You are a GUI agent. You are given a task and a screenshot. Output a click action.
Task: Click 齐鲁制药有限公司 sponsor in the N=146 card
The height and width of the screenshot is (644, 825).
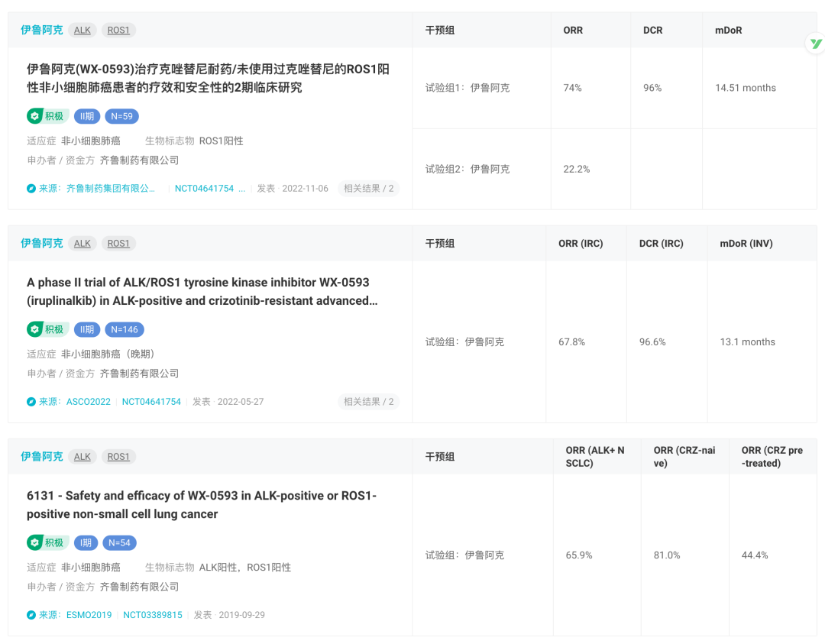pos(140,374)
